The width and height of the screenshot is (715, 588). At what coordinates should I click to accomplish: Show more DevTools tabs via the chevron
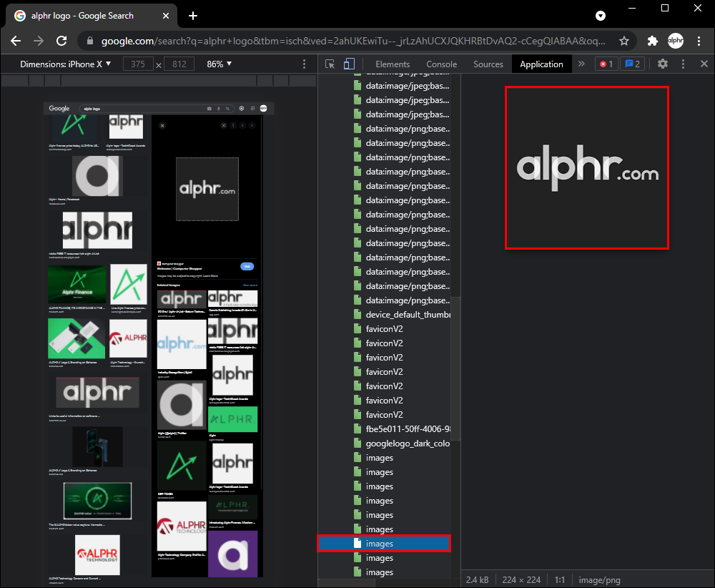(x=581, y=64)
